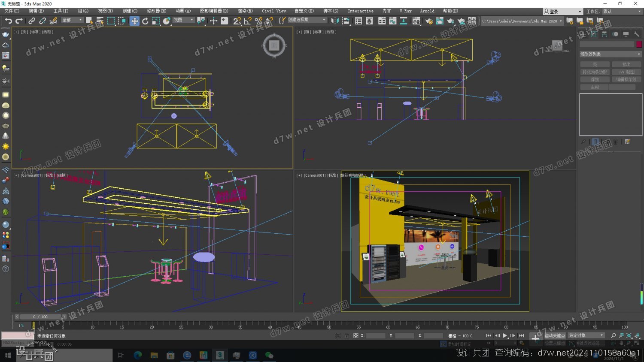This screenshot has height=362, width=644.
Task: Open the Rectangular Selection Region flyout
Action: pyautogui.click(x=111, y=21)
